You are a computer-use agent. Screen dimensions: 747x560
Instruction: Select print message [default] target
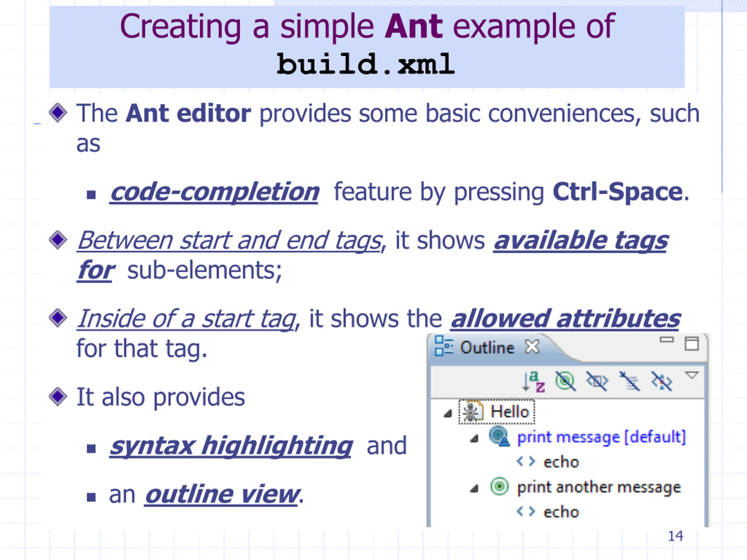point(601,437)
